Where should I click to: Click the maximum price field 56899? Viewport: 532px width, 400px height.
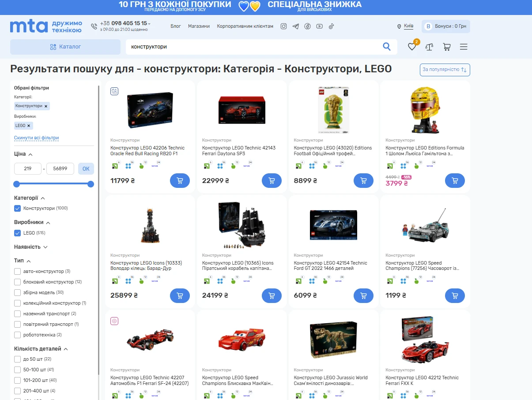pos(60,168)
